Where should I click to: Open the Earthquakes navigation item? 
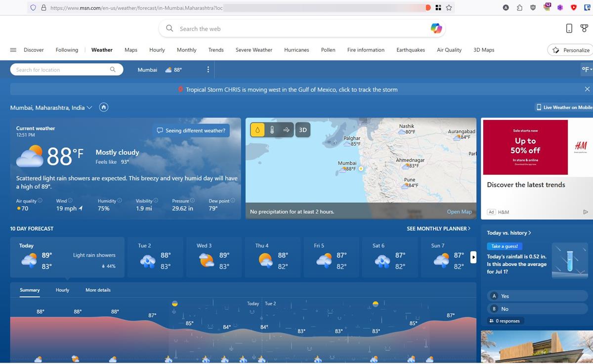click(x=411, y=50)
